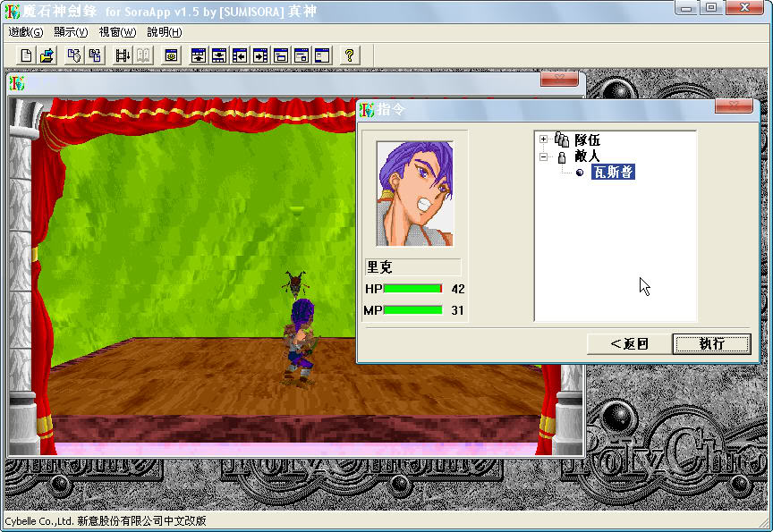Click the window down-arrow layout icon
773x532 pixels.
pyautogui.click(x=219, y=55)
